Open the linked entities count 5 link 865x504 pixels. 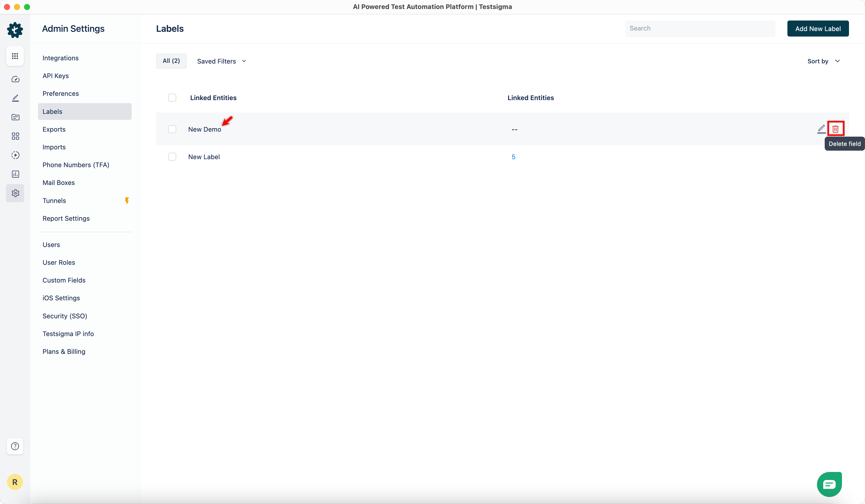point(513,157)
